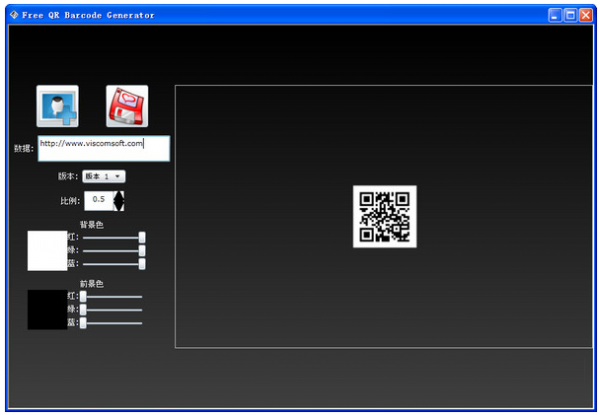Click the generated QR code preview
Viewport: 600px width, 415px height.
pos(385,216)
